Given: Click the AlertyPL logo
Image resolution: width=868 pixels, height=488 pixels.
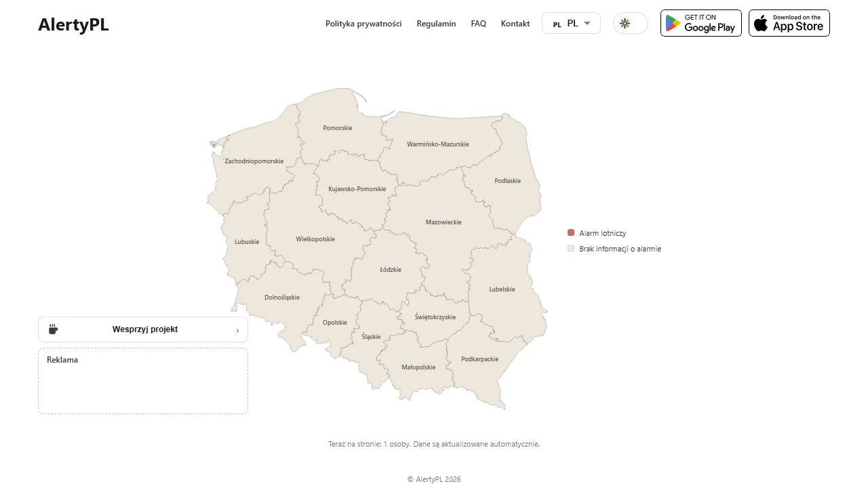Looking at the screenshot, I should [73, 24].
